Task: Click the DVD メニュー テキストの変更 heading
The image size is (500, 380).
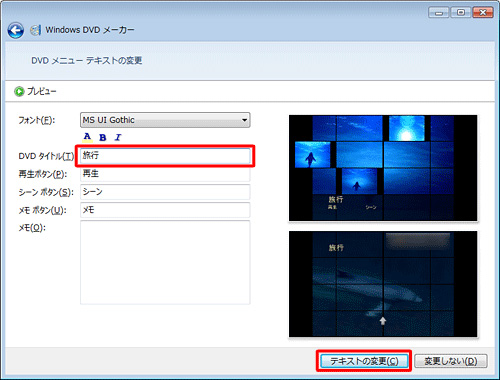Action: [87, 61]
